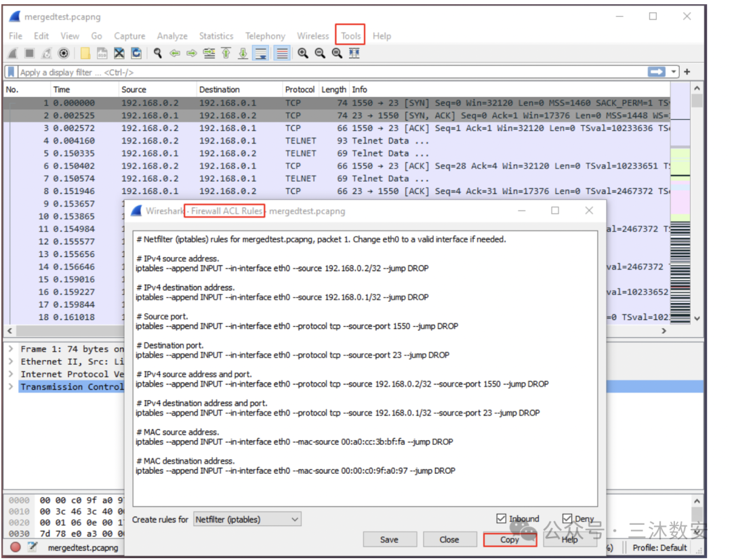This screenshot has height=560, width=732.
Task: Click the Help button in ACL dialog
Action: click(x=569, y=540)
